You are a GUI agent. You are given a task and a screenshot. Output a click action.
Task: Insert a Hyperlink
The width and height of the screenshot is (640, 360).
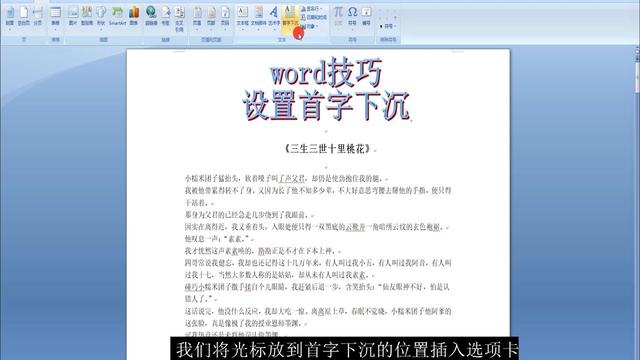pyautogui.click(x=151, y=17)
